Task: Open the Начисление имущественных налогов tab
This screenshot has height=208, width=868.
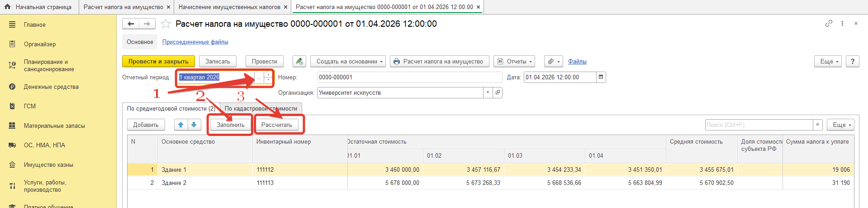Action: (229, 7)
